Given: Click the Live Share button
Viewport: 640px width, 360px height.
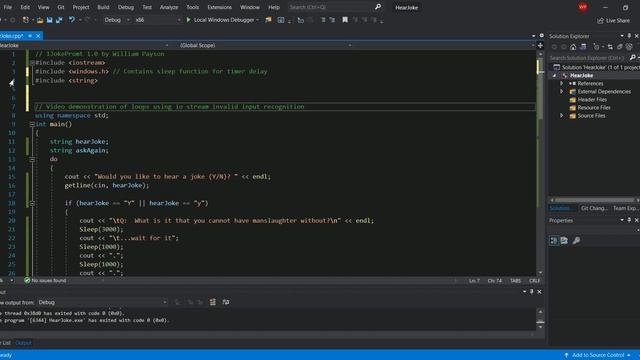Looking at the screenshot, I should pos(613,20).
